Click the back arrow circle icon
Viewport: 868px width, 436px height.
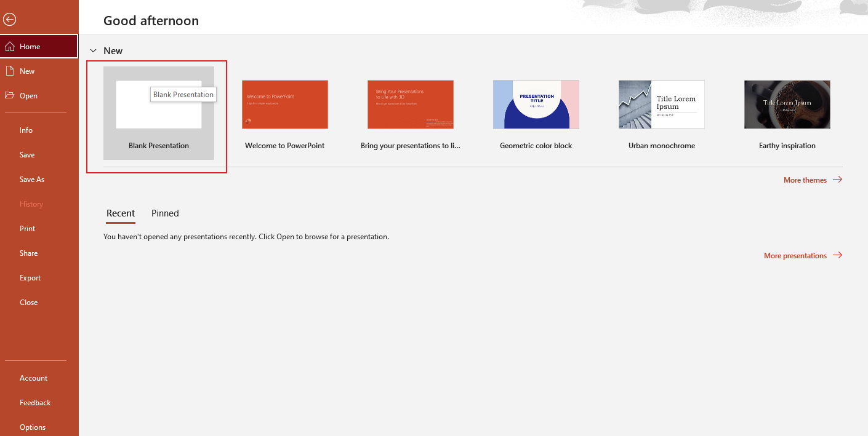coord(9,20)
